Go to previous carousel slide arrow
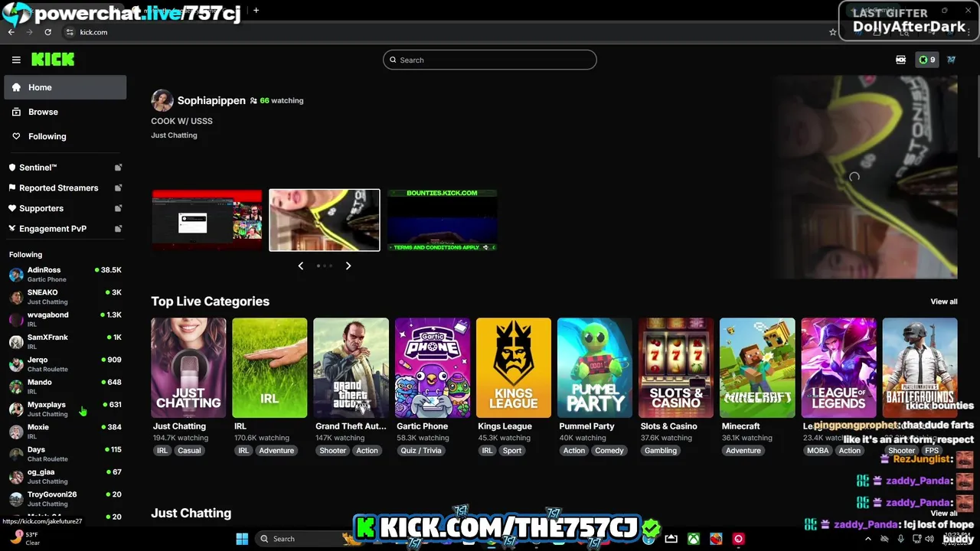The image size is (980, 551). point(301,266)
